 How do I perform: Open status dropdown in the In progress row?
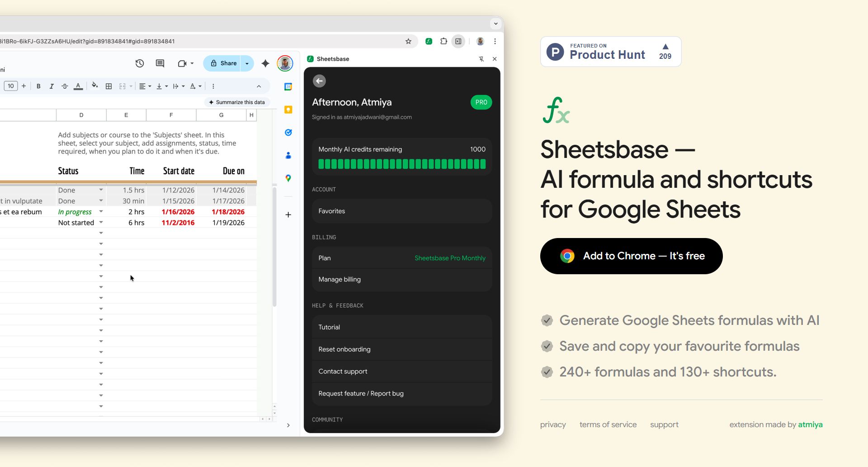[x=101, y=211]
